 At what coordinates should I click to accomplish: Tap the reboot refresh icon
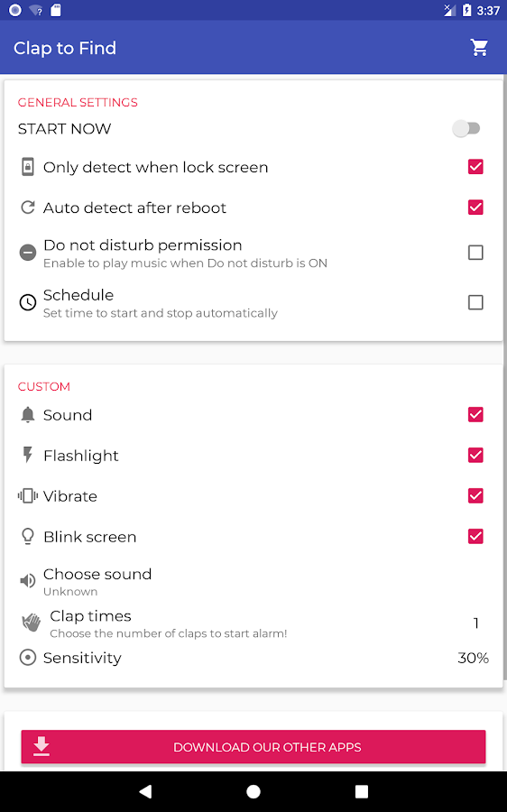[27, 208]
